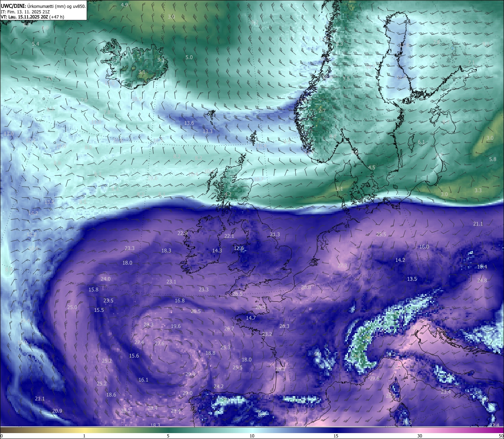Click the 15.8 value in the Atlantic
This screenshot has width=504, height=439.
[x=93, y=289]
